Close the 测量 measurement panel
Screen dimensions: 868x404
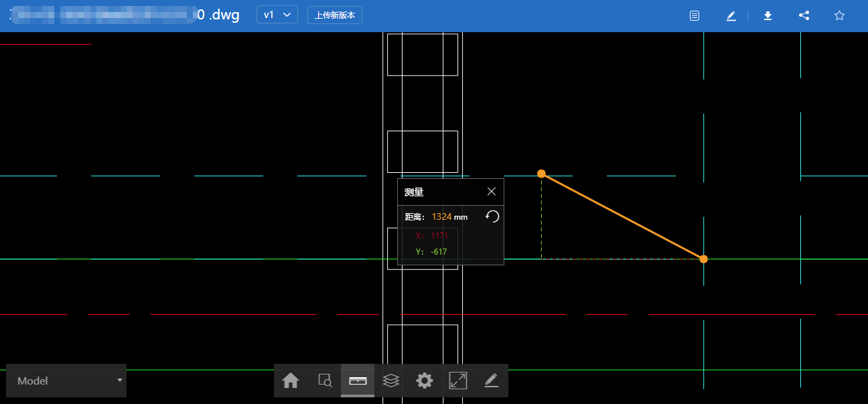pos(492,192)
